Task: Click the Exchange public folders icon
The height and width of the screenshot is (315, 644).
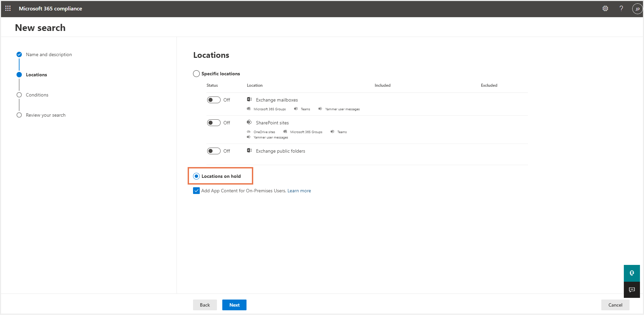Action: point(249,150)
